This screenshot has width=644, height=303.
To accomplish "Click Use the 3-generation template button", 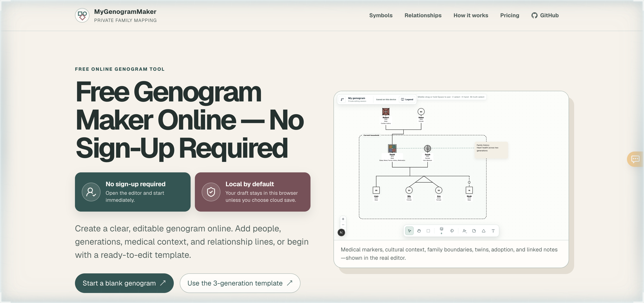I will tap(240, 283).
